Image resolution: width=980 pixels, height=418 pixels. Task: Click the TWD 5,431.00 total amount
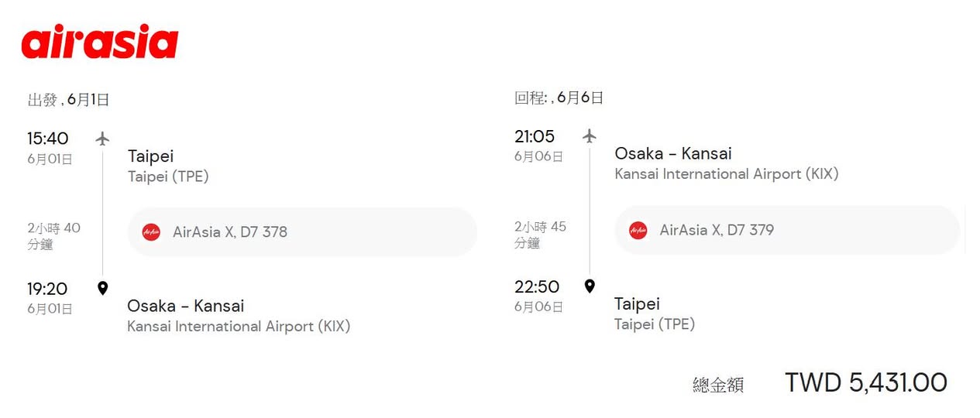click(x=865, y=382)
